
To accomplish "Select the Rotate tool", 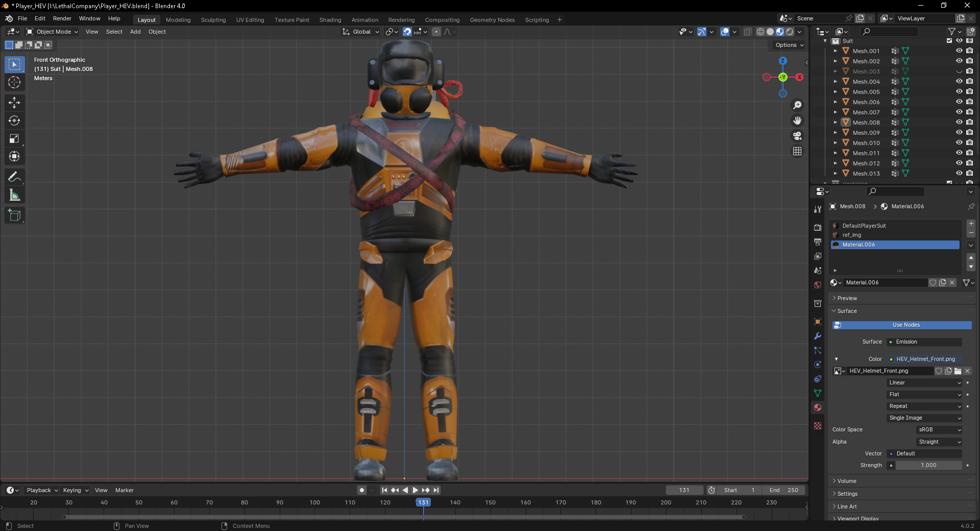I will pyautogui.click(x=14, y=120).
